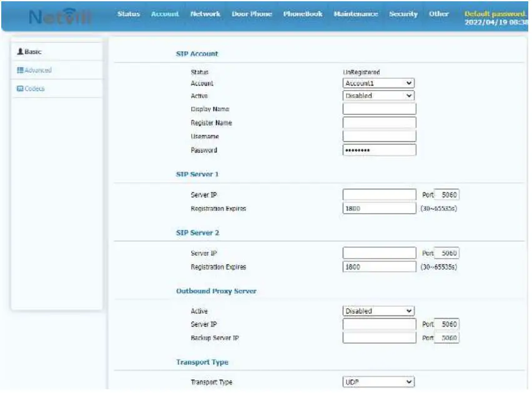Open the Transport Type UDP dropdown
Viewport: 532px width, 393px height.
(378, 382)
